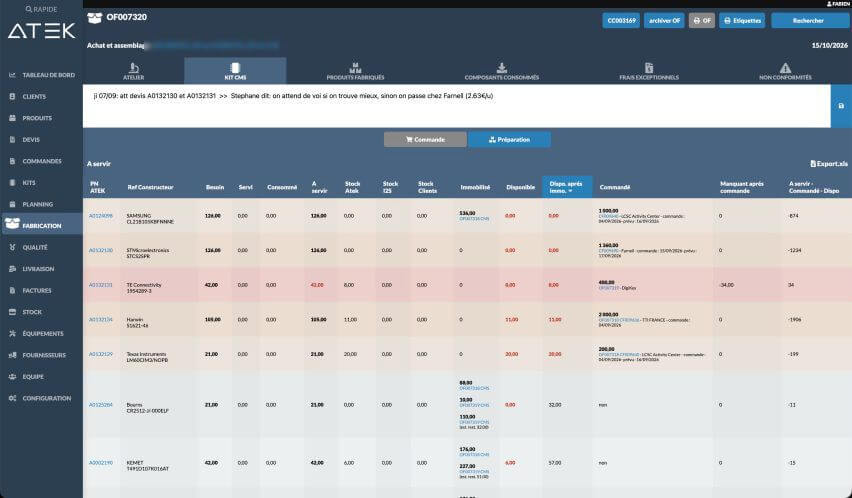
Task: Open Planning calendar icon in sidebar
Action: tap(12, 204)
